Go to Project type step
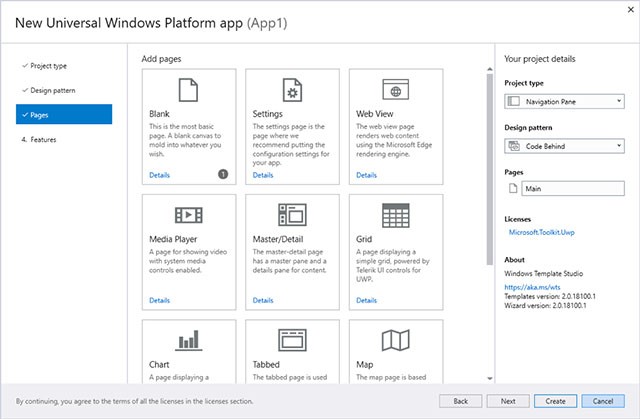Screen dimensions: 640x419 pos(49,65)
